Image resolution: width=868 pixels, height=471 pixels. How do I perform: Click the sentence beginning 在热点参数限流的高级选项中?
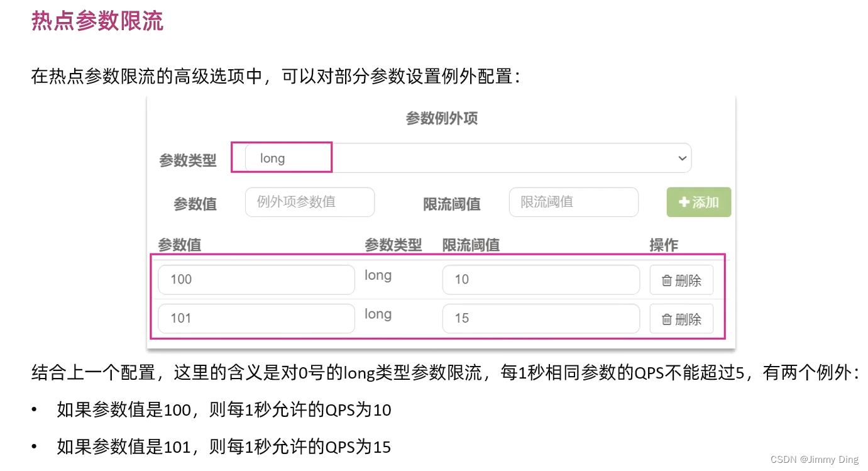pyautogui.click(x=276, y=77)
